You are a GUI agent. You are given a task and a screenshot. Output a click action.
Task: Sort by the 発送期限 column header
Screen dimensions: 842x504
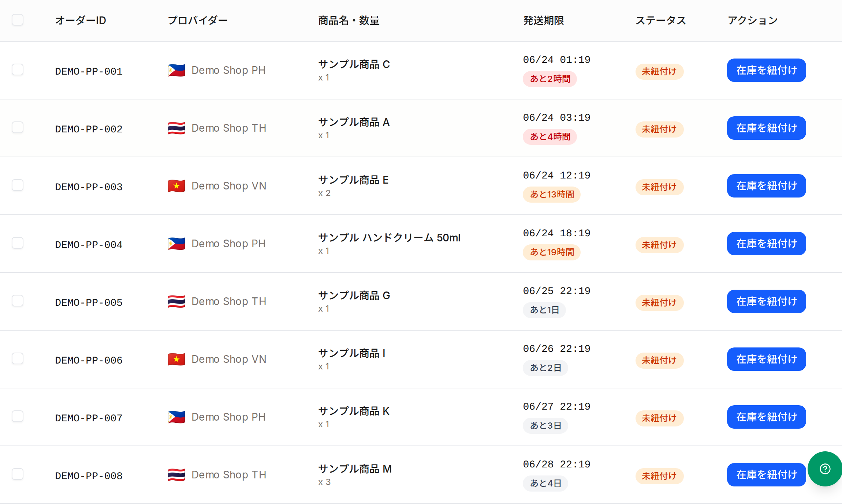coord(544,20)
